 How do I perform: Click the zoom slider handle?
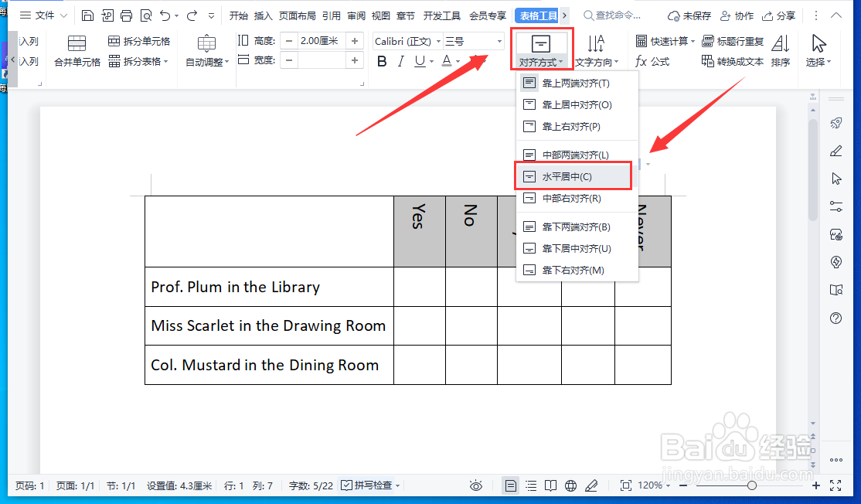[x=752, y=485]
